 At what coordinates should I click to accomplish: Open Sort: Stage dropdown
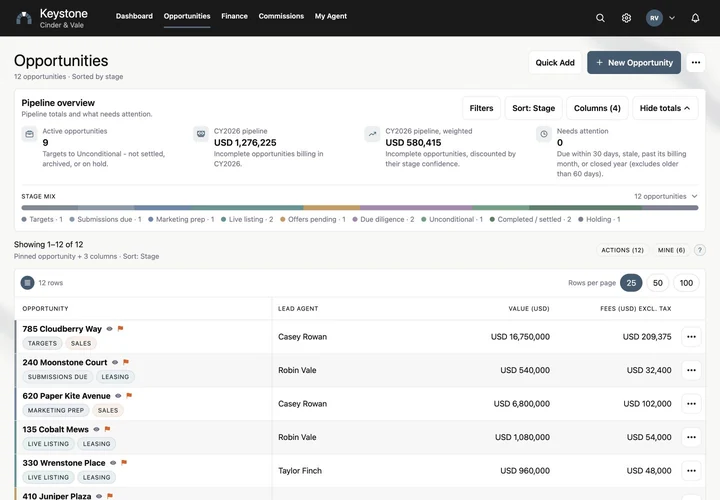[534, 108]
